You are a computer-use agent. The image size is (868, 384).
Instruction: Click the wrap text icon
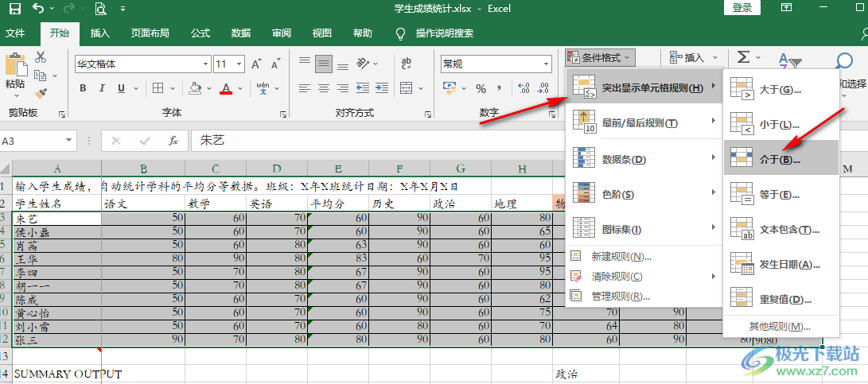(x=407, y=64)
